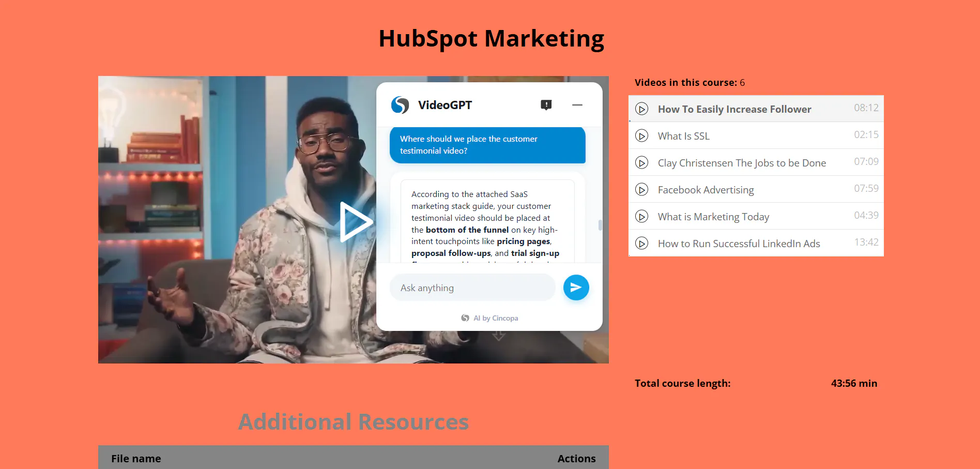Click the 07:59 duration label
Image resolution: width=980 pixels, height=469 pixels.
pyautogui.click(x=866, y=188)
